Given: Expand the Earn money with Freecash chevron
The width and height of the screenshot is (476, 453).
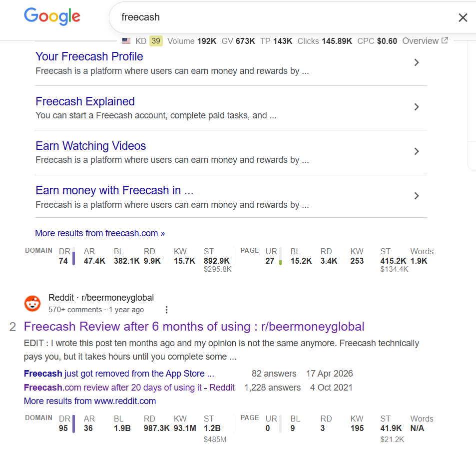Looking at the screenshot, I should click(x=417, y=196).
